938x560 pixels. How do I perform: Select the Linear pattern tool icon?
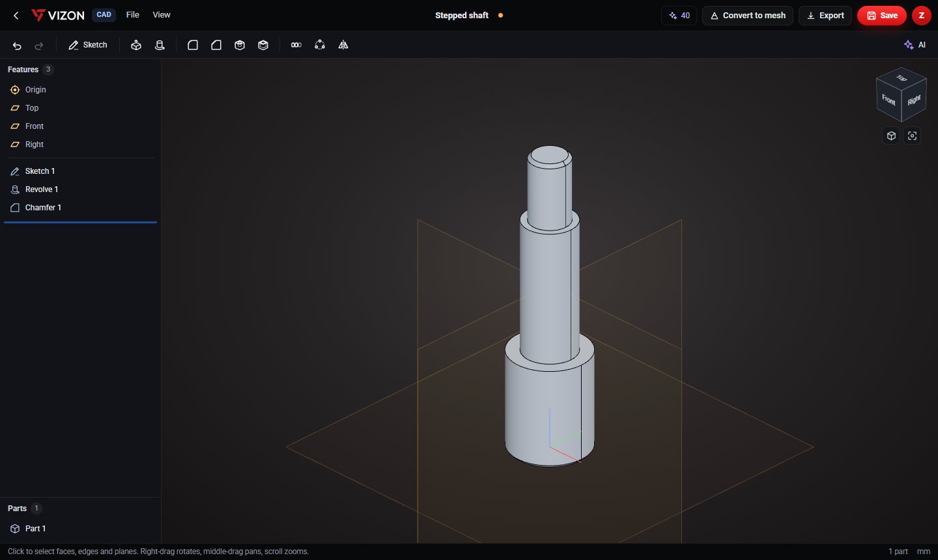(296, 45)
